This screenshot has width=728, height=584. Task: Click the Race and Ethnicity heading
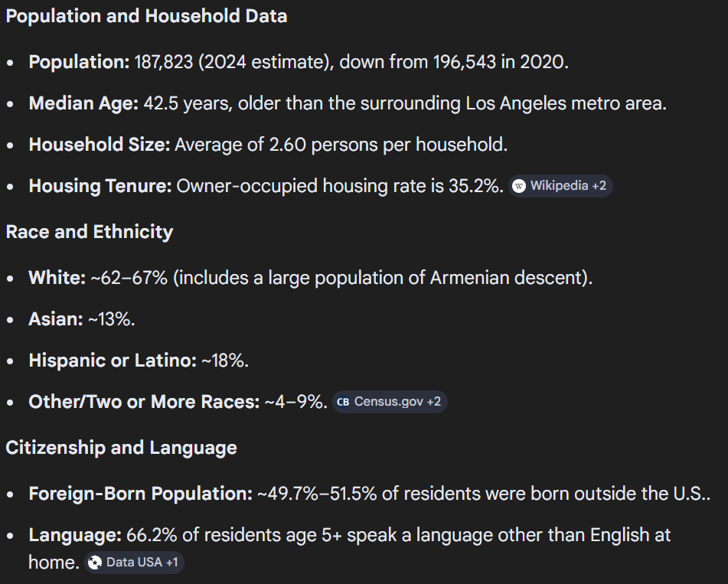(x=90, y=232)
